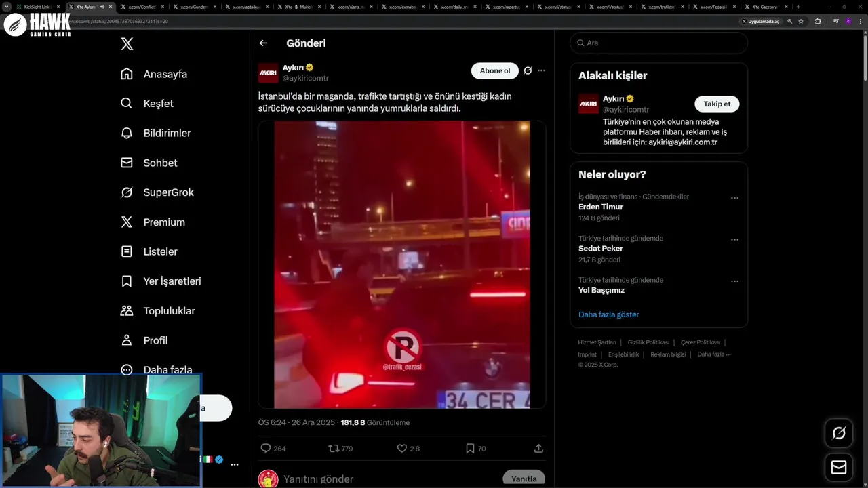This screenshot has width=868, height=488.
Task: Click the zoom magnifier icon in address bar
Action: [x=789, y=21]
